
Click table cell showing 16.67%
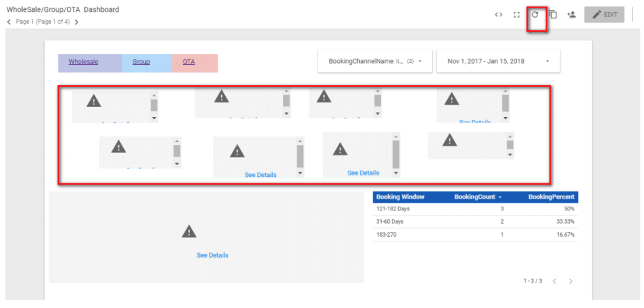click(565, 234)
